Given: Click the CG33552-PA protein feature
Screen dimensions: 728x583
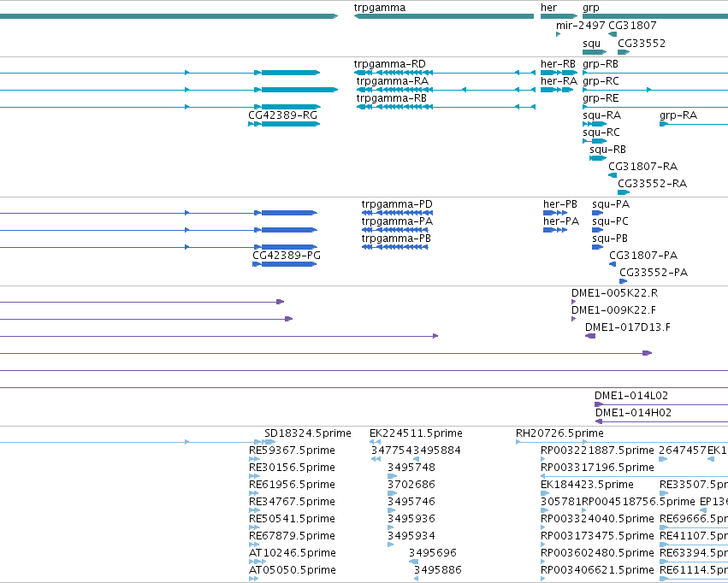Looking at the screenshot, I should (x=623, y=281).
